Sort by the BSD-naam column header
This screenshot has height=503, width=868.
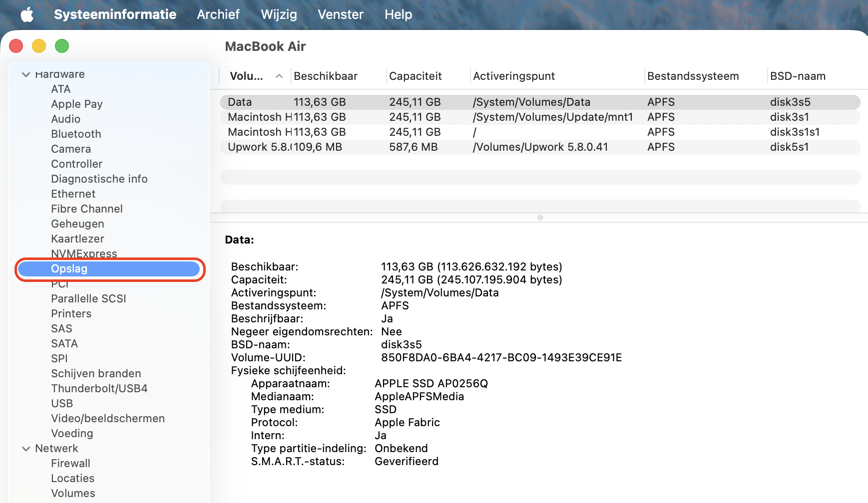798,76
